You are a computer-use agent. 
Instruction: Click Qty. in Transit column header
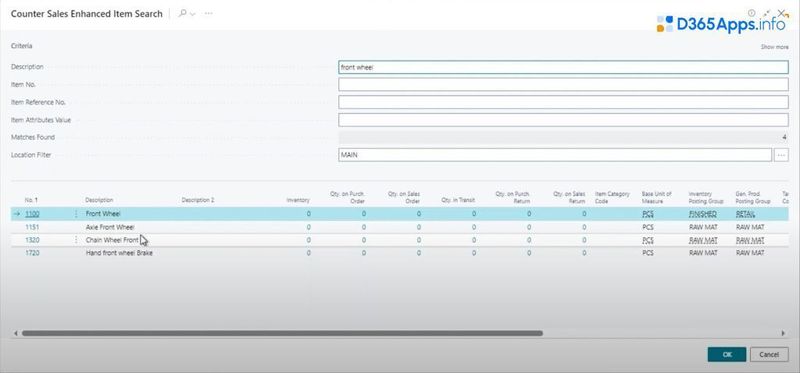458,200
